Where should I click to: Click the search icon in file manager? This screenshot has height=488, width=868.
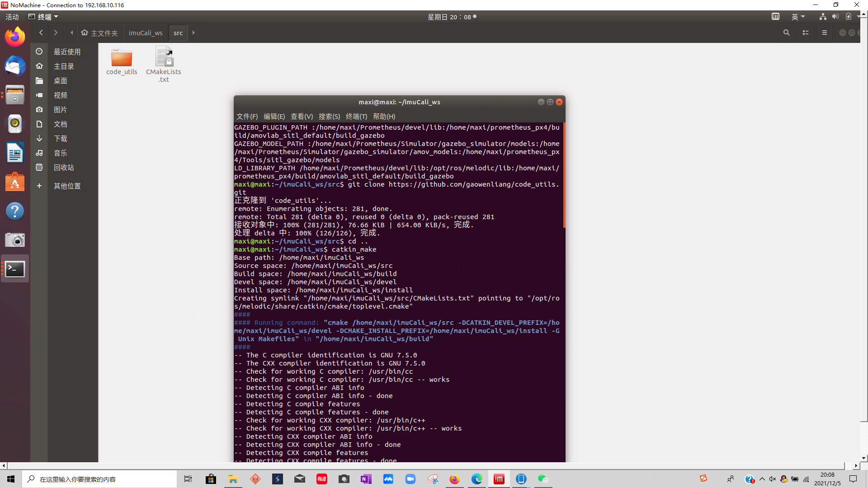pos(787,33)
